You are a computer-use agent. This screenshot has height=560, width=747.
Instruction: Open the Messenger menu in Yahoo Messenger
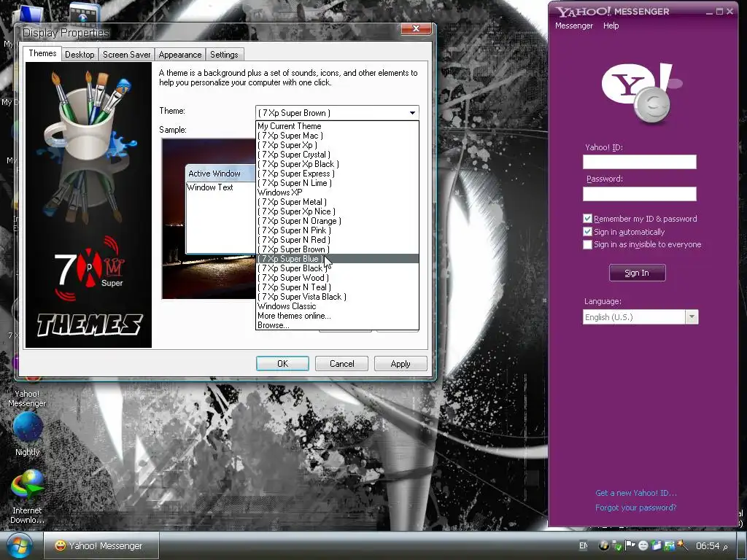(573, 26)
